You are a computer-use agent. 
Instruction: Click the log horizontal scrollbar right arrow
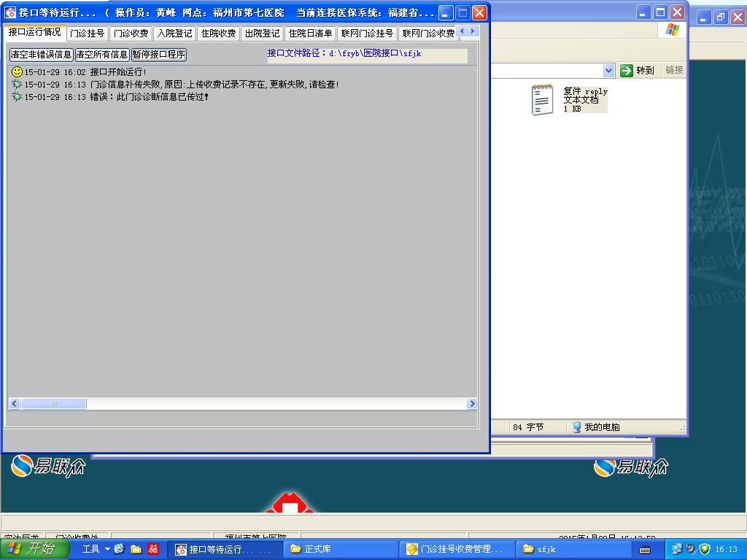[x=472, y=404]
